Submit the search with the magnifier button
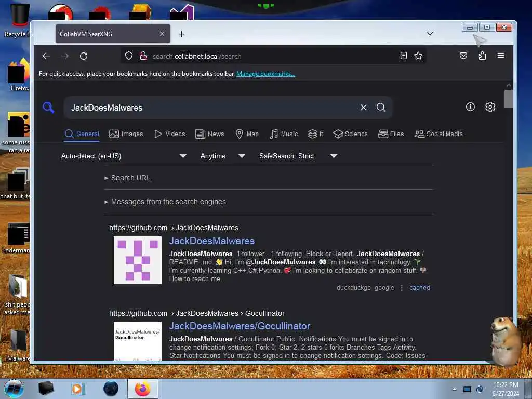Screen dimensions: 532x399 tap(381, 108)
